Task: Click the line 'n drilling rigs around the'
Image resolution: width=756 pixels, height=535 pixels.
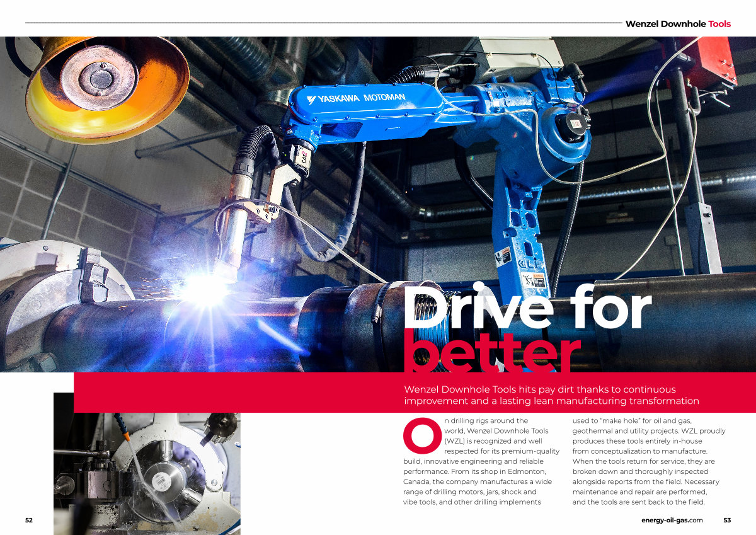Action: click(x=486, y=420)
